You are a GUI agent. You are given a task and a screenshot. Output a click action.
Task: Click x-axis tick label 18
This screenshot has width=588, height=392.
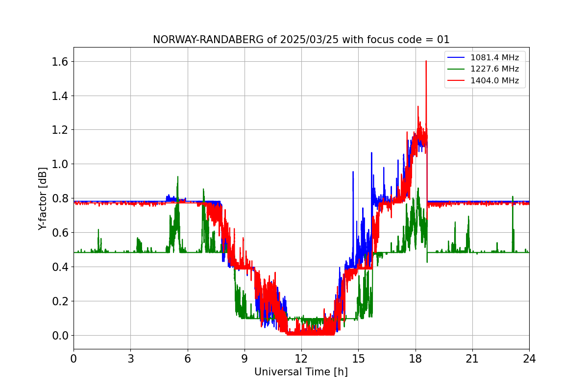[416, 359]
